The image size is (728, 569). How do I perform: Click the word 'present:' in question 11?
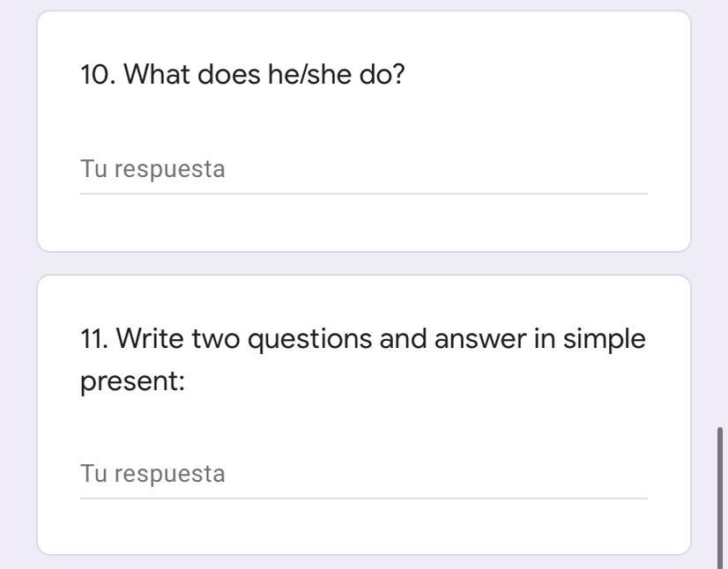coord(132,382)
